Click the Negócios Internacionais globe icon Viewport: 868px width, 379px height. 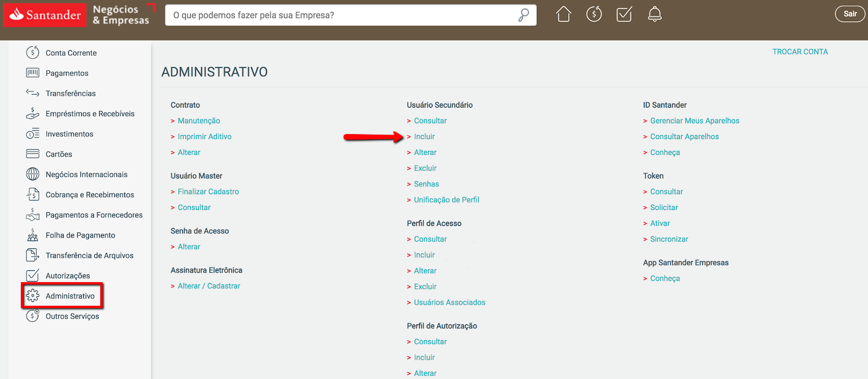33,174
